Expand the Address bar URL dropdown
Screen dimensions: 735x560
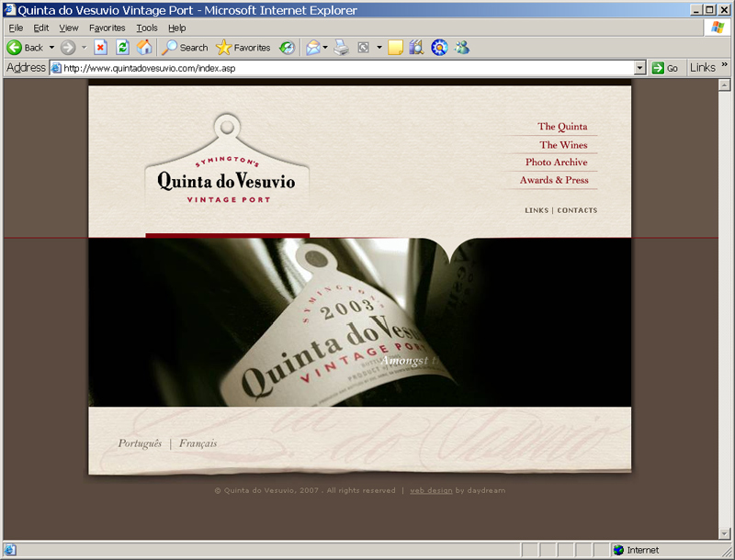[x=639, y=68]
